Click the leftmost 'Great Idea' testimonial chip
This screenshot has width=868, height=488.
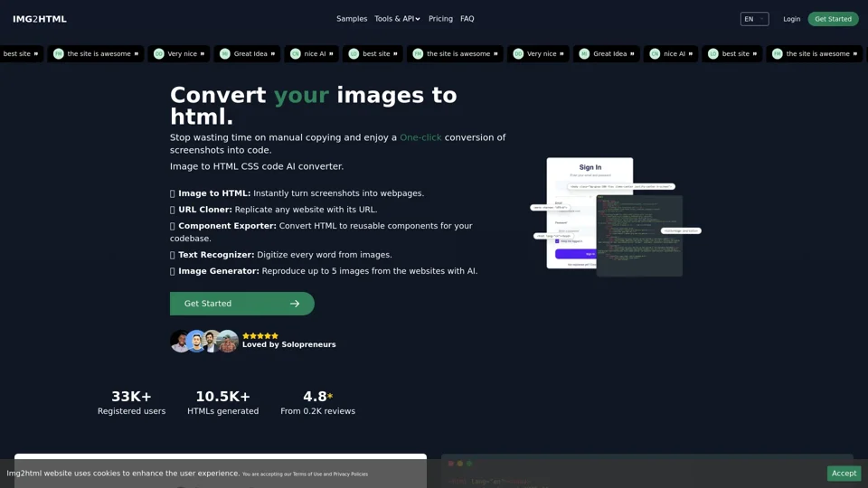[x=247, y=53]
